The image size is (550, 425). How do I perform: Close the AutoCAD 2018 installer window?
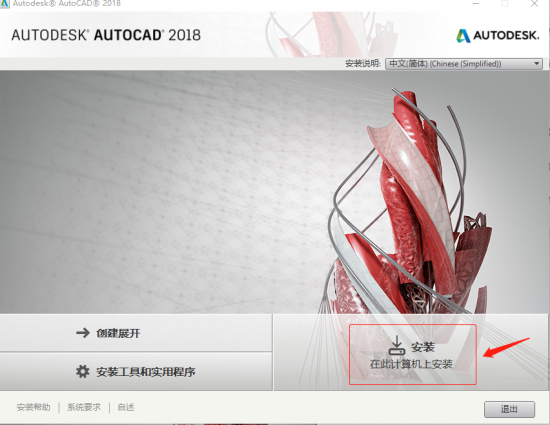[x=535, y=4]
